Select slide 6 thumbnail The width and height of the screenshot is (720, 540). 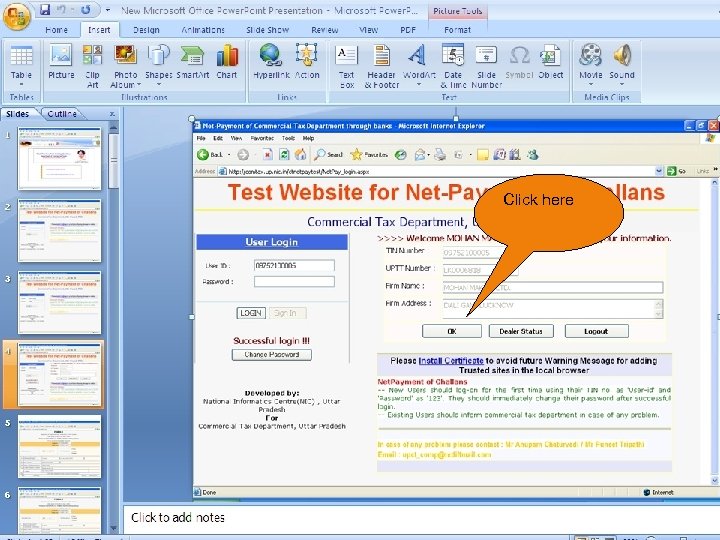(59, 510)
